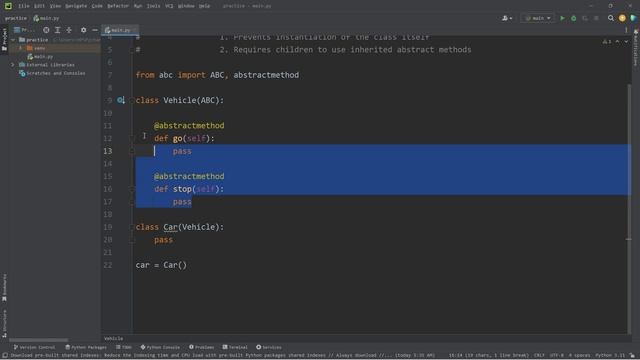Start debugging with the green bug icon
The image size is (640, 360).
click(x=573, y=18)
